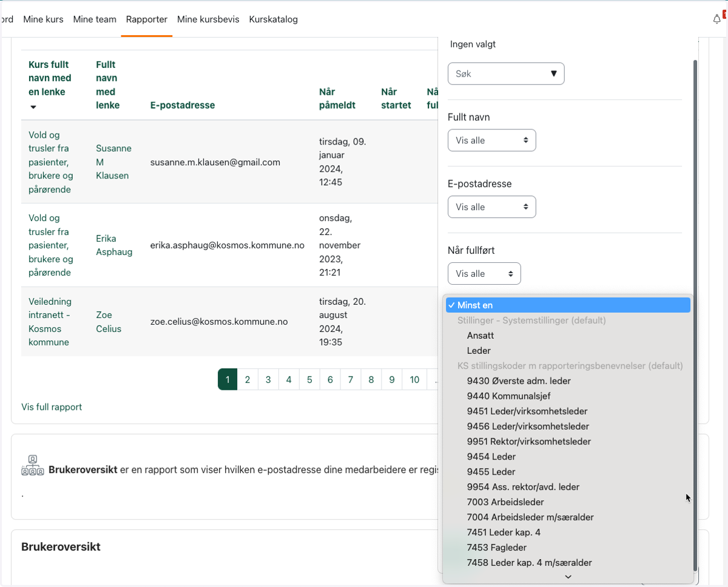Click erika.asphaug@kosmos.kommune.no email cell

pos(227,245)
